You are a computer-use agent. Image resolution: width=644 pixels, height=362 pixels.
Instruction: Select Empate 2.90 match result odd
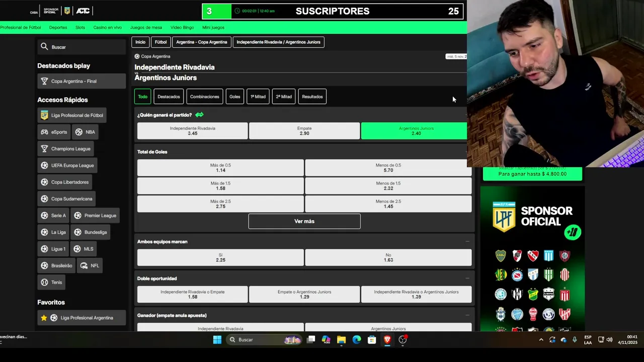click(304, 131)
